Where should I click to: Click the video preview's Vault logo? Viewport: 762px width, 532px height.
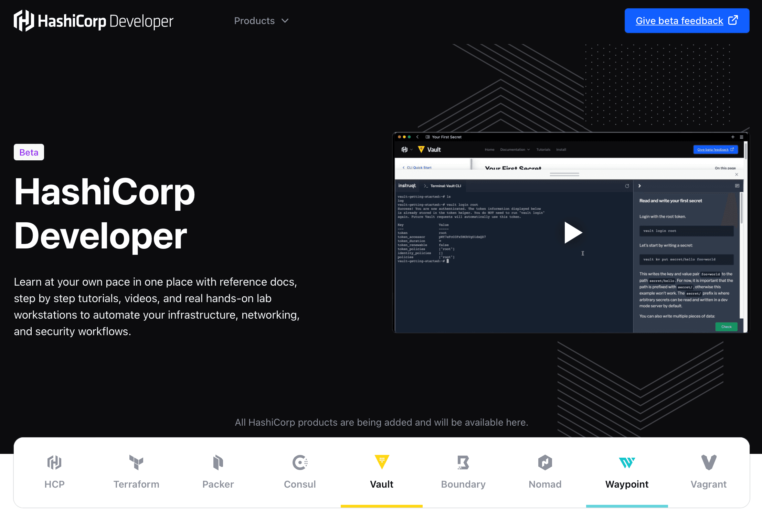click(429, 149)
